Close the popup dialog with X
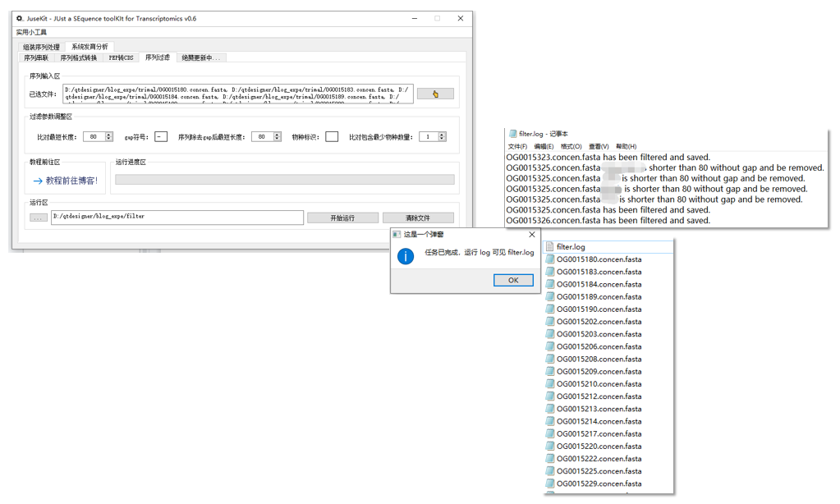This screenshot has height=504, width=840. pyautogui.click(x=531, y=234)
